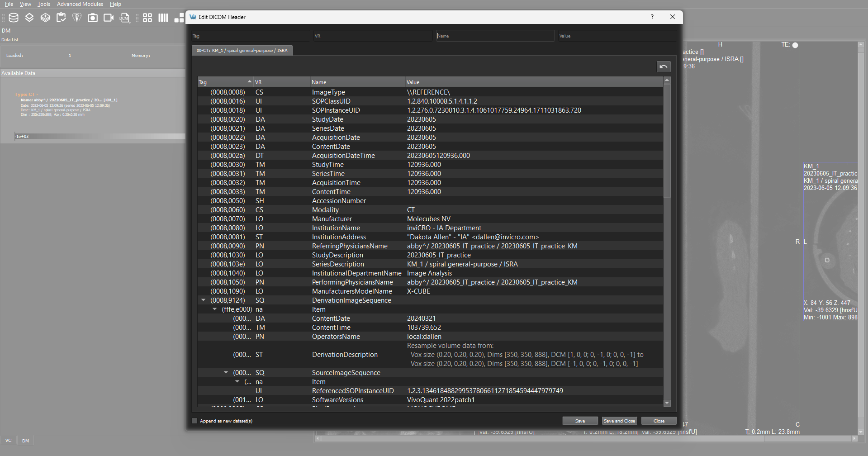Viewport: 868px width, 456px height.
Task: Select the StudyDescription value 20230605_IT_practice
Action: point(439,255)
